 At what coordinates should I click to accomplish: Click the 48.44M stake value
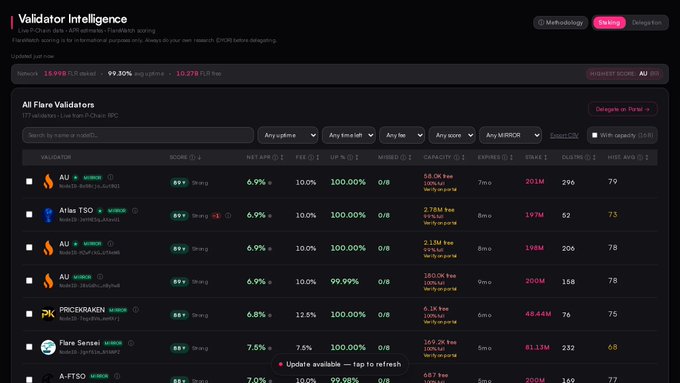click(x=538, y=314)
